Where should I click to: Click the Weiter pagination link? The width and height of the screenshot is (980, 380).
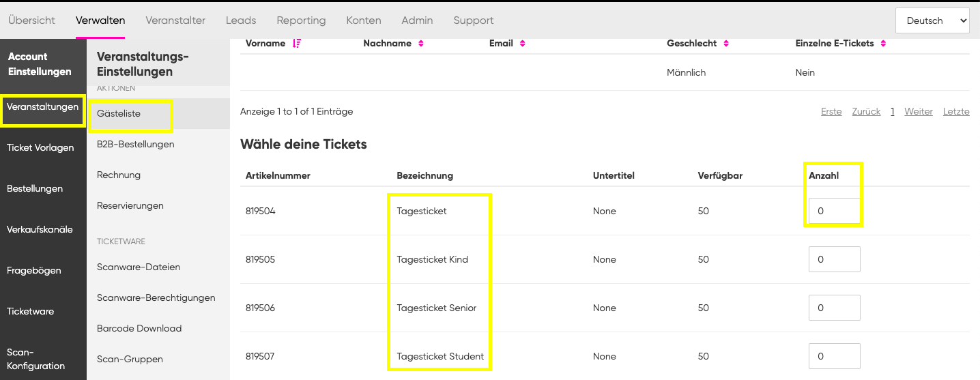coord(918,111)
